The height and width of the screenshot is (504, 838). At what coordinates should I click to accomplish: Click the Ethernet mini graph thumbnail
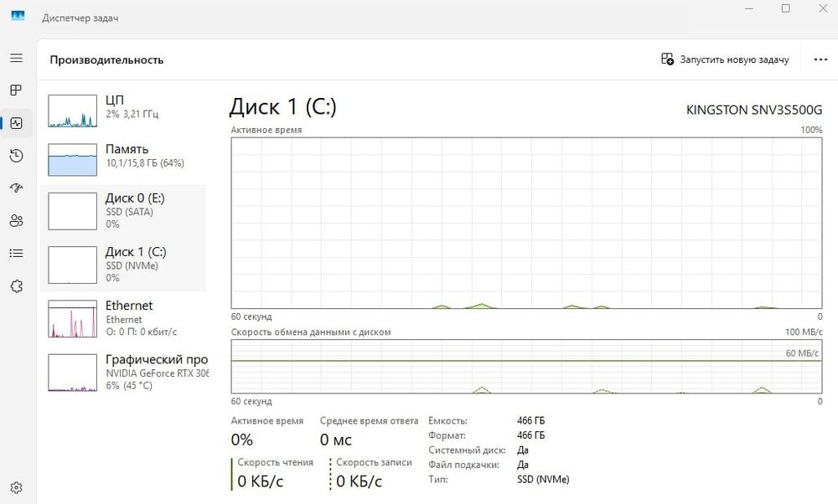(x=73, y=319)
